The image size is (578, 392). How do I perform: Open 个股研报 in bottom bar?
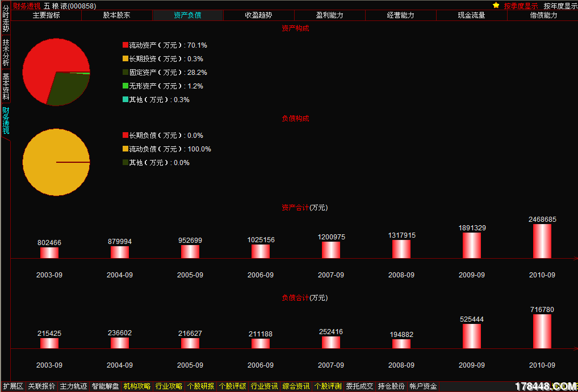[x=200, y=386]
